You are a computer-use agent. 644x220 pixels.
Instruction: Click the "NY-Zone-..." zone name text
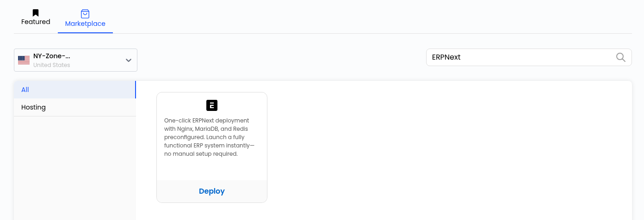[52, 56]
